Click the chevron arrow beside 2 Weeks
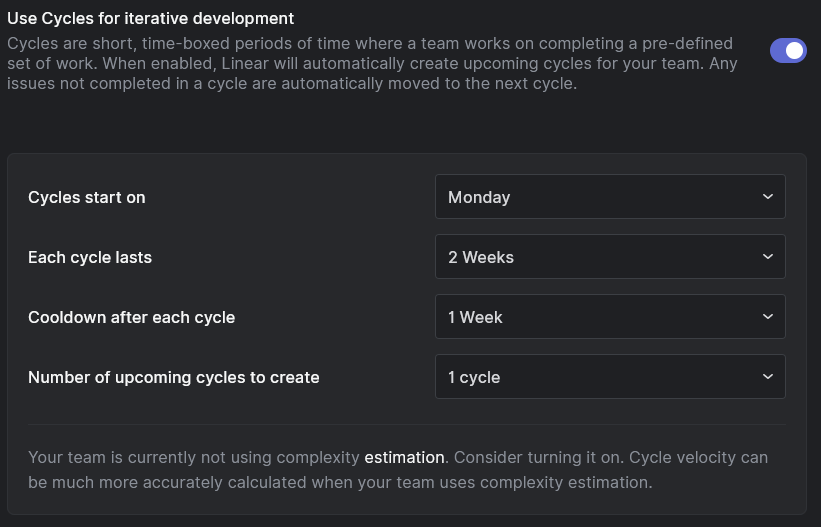 pyautogui.click(x=768, y=257)
